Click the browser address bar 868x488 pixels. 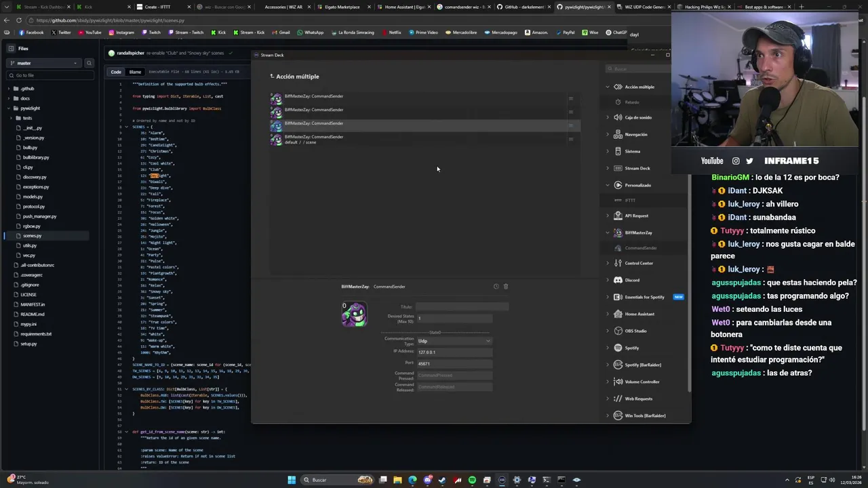(325, 20)
